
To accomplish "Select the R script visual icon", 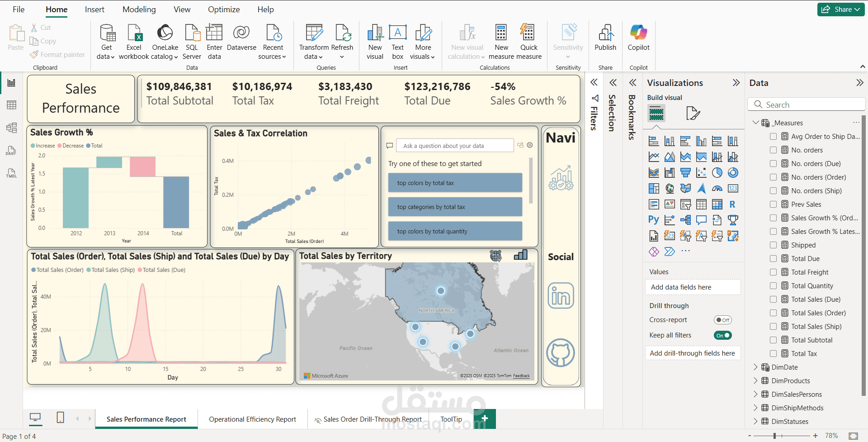I will 733,204.
